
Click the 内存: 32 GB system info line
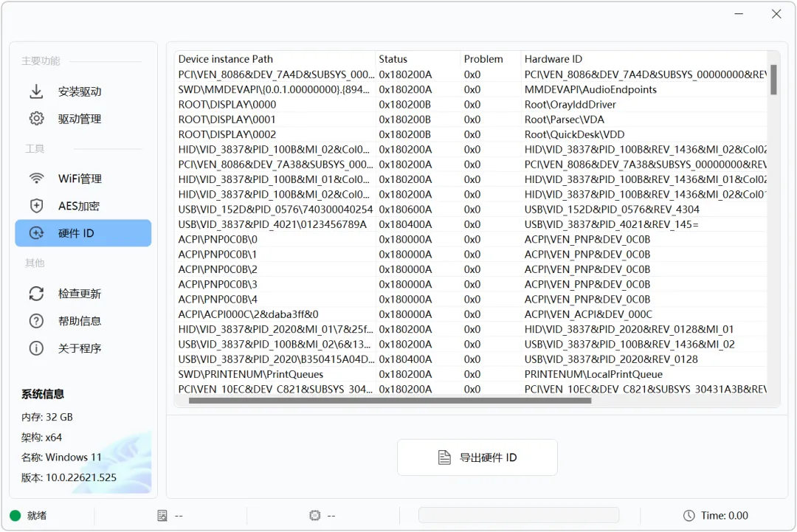[x=46, y=417]
